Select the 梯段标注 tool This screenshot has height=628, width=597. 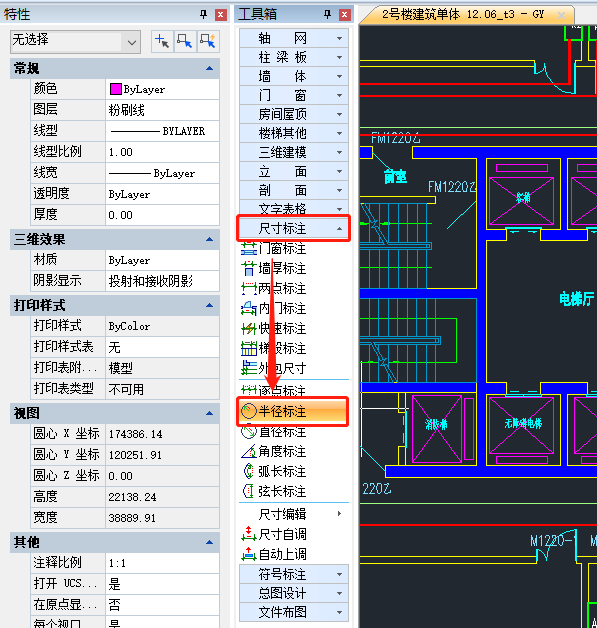[274, 348]
